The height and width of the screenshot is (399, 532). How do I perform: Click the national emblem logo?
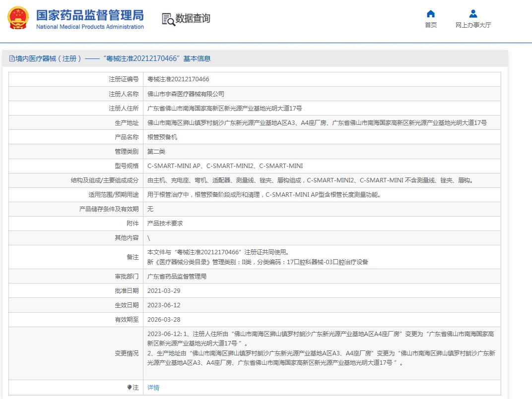coord(18,18)
